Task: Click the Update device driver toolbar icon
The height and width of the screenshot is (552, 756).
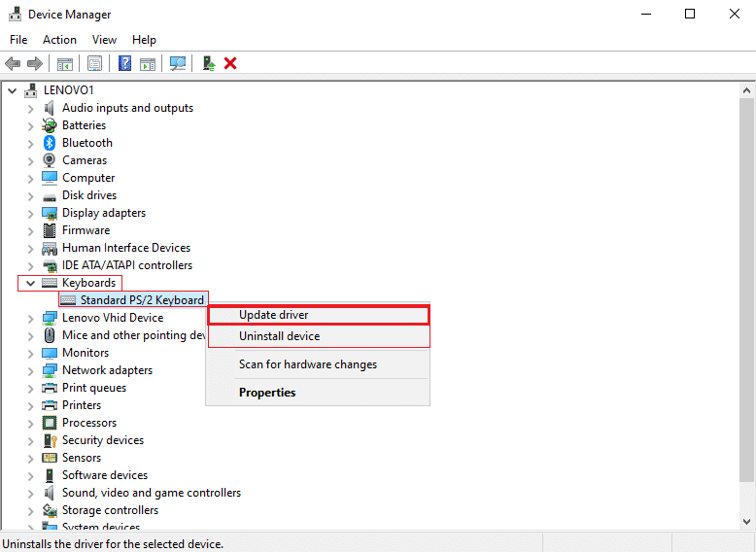Action: tap(209, 63)
